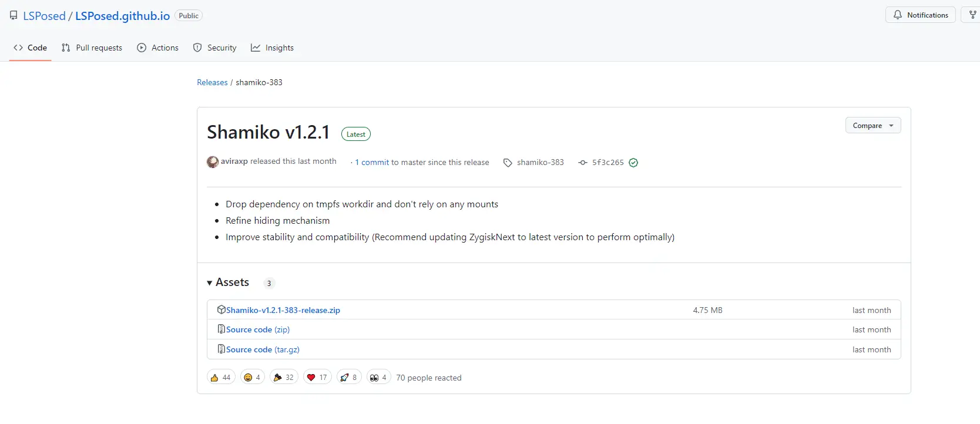Toggle the thumbs up reaction with 44
This screenshot has width=980, height=424.
coord(221,378)
